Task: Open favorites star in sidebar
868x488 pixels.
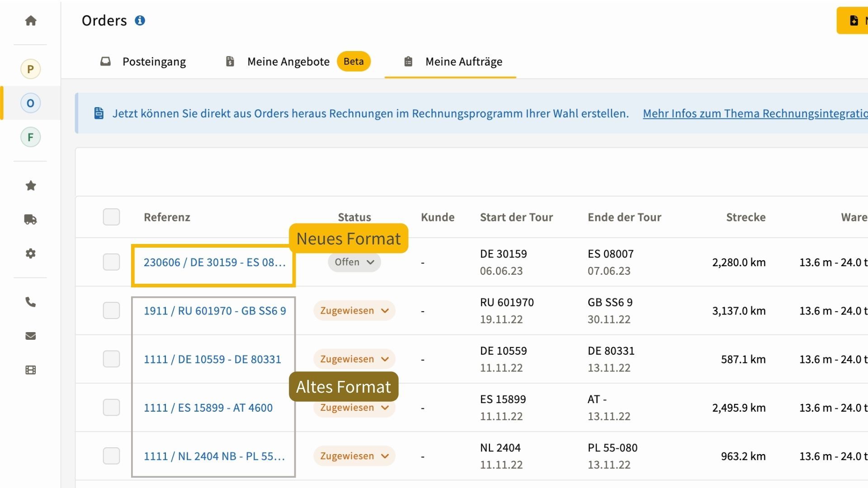Action: pyautogui.click(x=30, y=186)
